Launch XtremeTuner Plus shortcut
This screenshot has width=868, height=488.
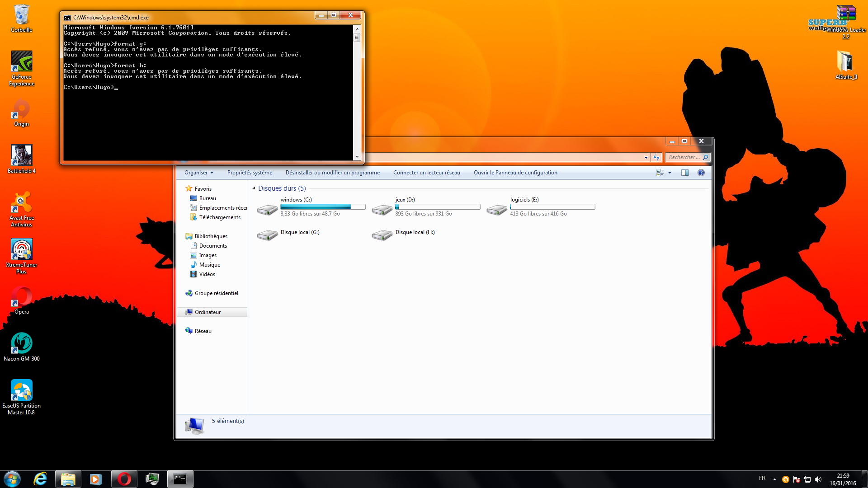coord(21,256)
